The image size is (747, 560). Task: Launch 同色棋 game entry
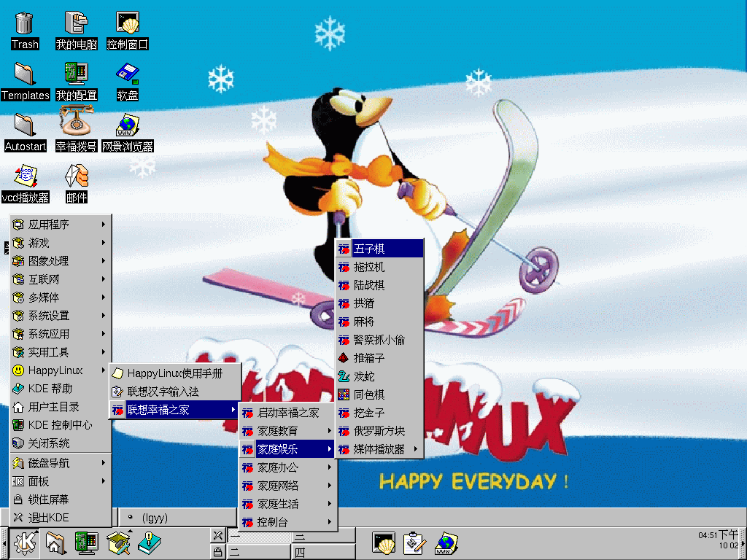point(379,394)
